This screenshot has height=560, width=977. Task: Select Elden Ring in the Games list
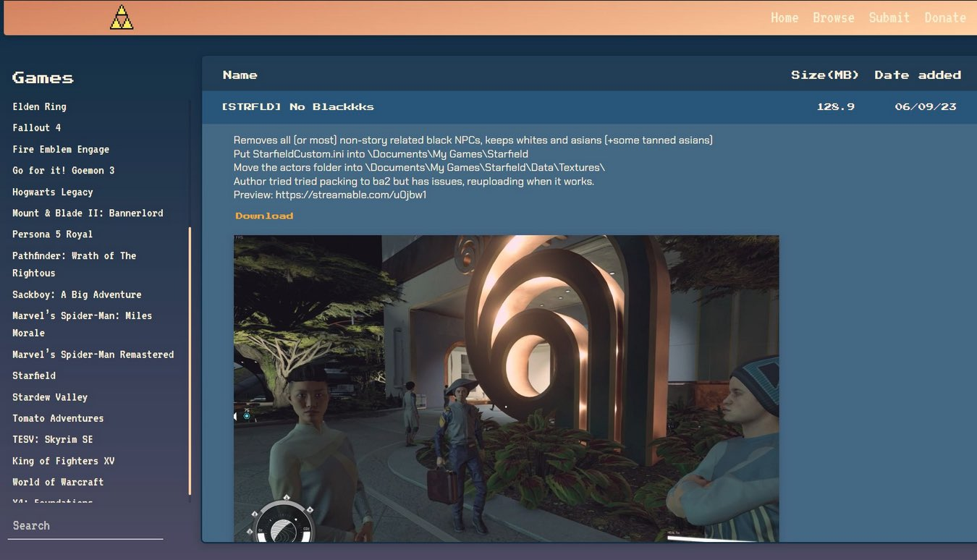[39, 106]
